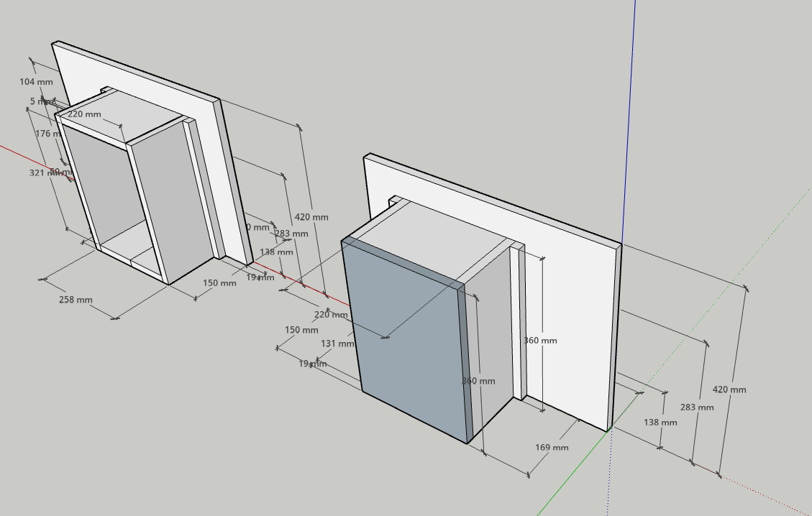Click the 283 mm dimension at far right
The image size is (812, 516).
(697, 407)
